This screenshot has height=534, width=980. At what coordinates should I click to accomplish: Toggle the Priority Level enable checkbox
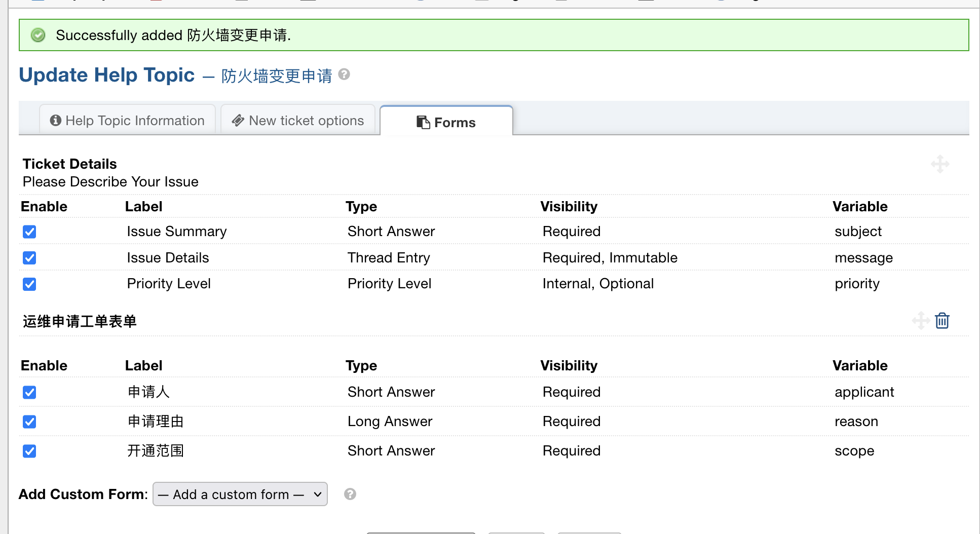tap(29, 284)
